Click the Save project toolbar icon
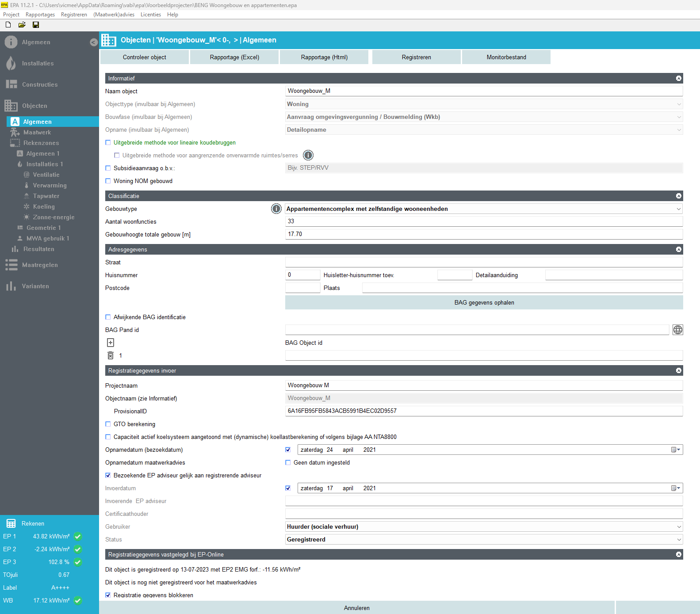 point(36,25)
